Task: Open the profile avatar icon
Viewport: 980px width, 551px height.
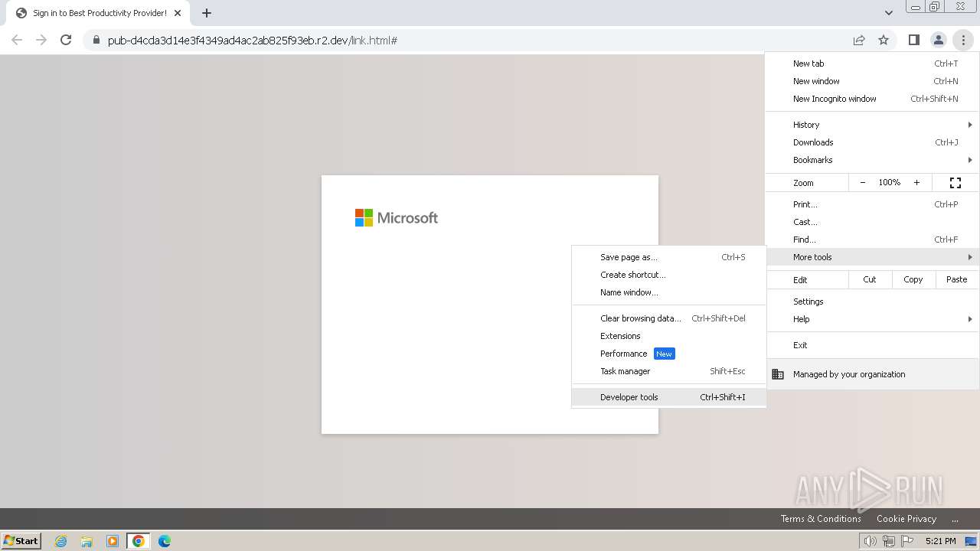Action: coord(938,40)
